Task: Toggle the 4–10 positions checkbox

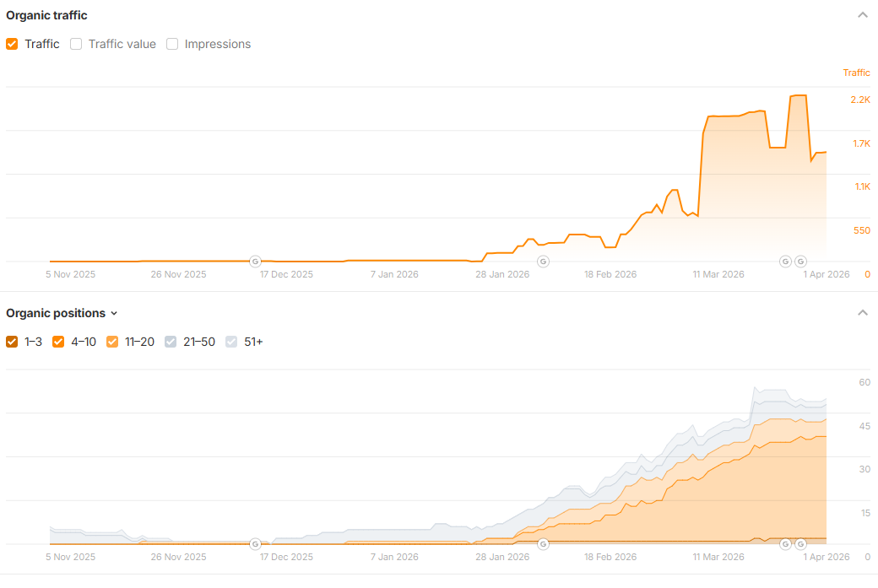Action: point(58,342)
